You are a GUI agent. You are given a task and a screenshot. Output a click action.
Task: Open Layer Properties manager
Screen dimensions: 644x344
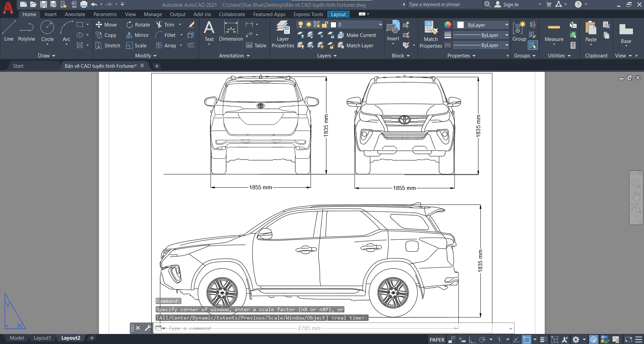click(283, 34)
